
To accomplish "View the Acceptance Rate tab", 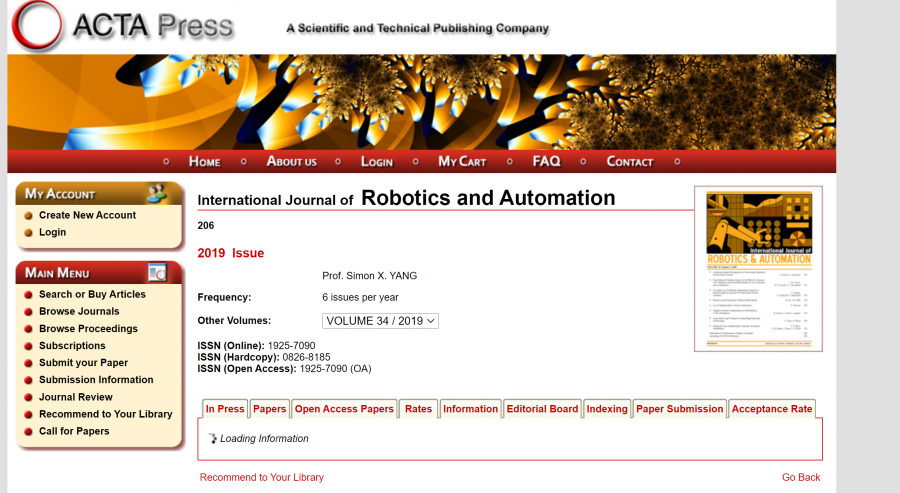I will click(x=771, y=409).
